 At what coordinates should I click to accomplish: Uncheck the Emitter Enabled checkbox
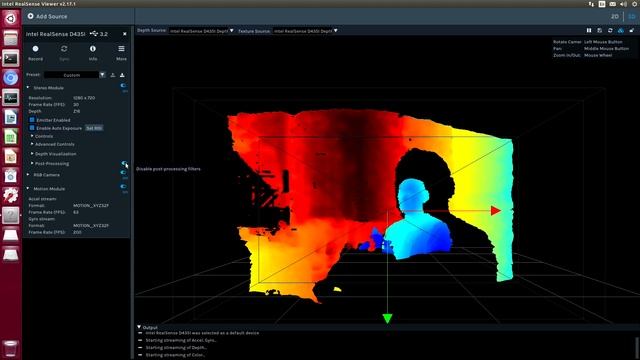(x=32, y=120)
